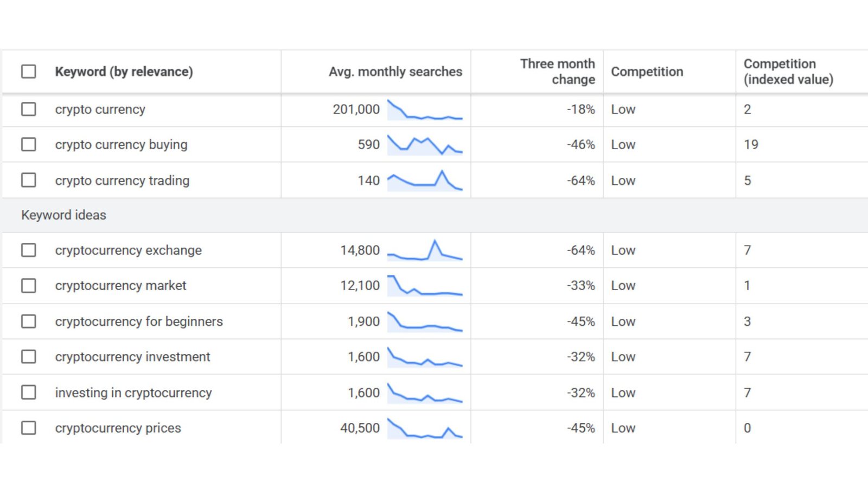Check the cryptocurrency market checkbox

28,285
